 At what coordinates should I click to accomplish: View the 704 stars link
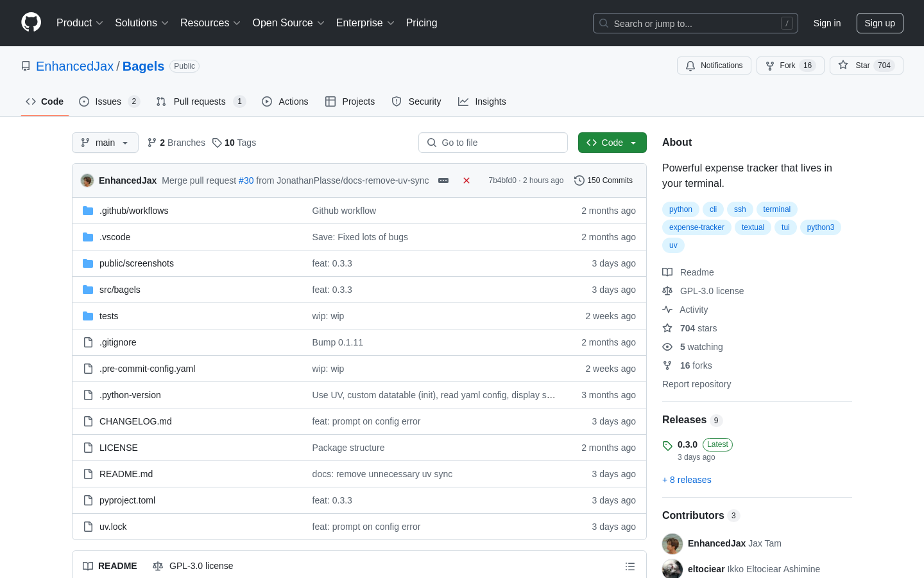click(690, 328)
